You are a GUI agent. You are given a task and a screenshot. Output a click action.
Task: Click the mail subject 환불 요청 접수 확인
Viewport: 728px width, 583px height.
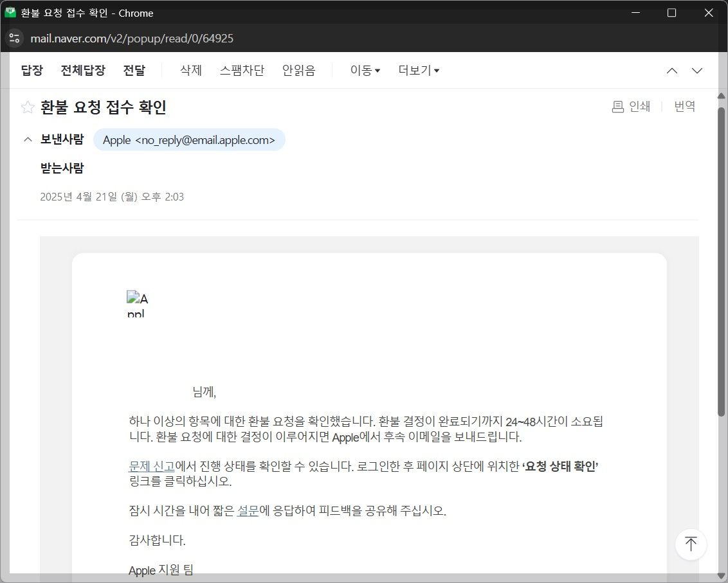click(103, 107)
